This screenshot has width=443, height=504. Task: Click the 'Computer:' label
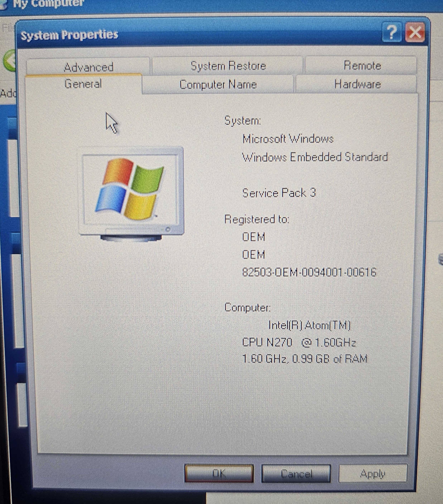pyautogui.click(x=247, y=308)
